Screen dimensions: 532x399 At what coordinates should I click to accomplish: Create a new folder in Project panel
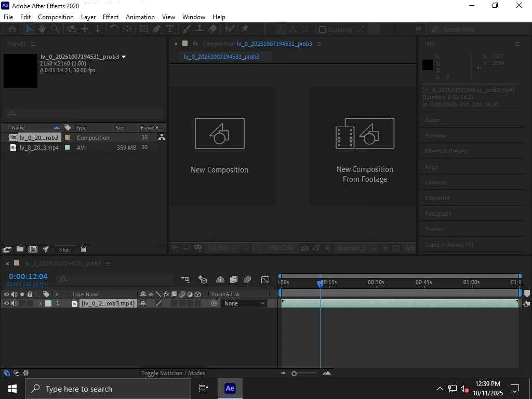coord(20,249)
